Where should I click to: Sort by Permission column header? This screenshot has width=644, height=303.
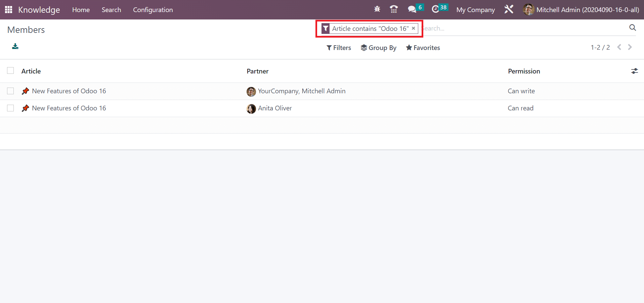524,71
